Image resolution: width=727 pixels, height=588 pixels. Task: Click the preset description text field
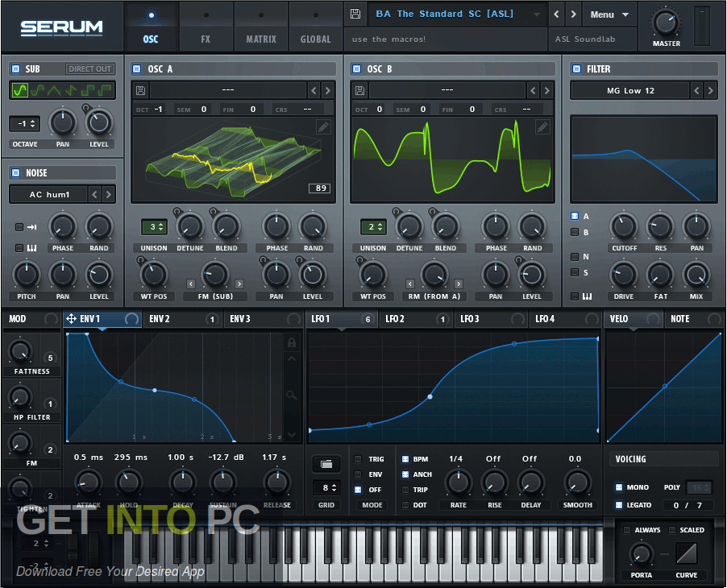tap(445, 39)
